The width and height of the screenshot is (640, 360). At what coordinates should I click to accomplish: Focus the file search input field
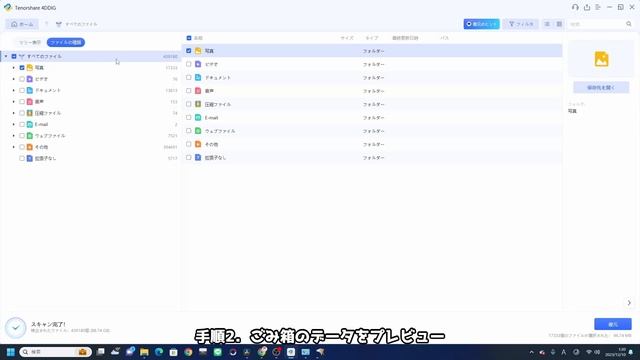(x=597, y=24)
